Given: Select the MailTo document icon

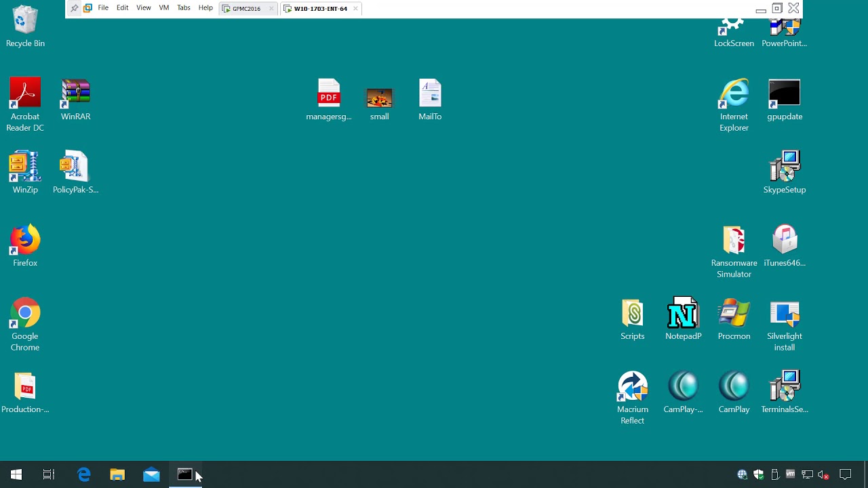Looking at the screenshot, I should coord(430,100).
